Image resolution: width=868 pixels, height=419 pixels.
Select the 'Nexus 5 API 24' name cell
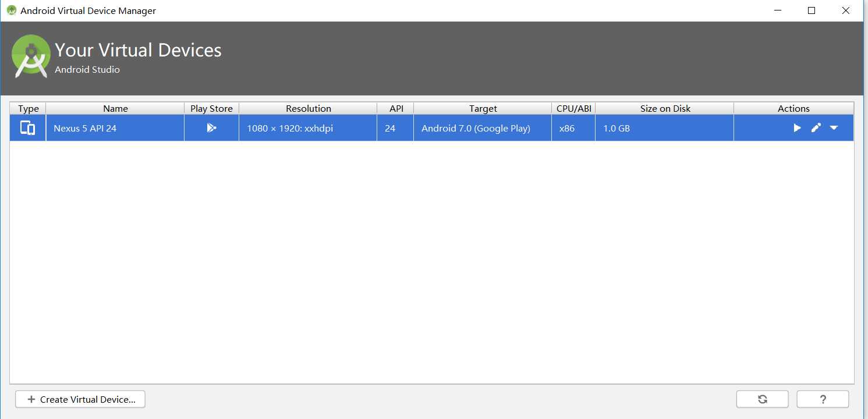(x=115, y=128)
